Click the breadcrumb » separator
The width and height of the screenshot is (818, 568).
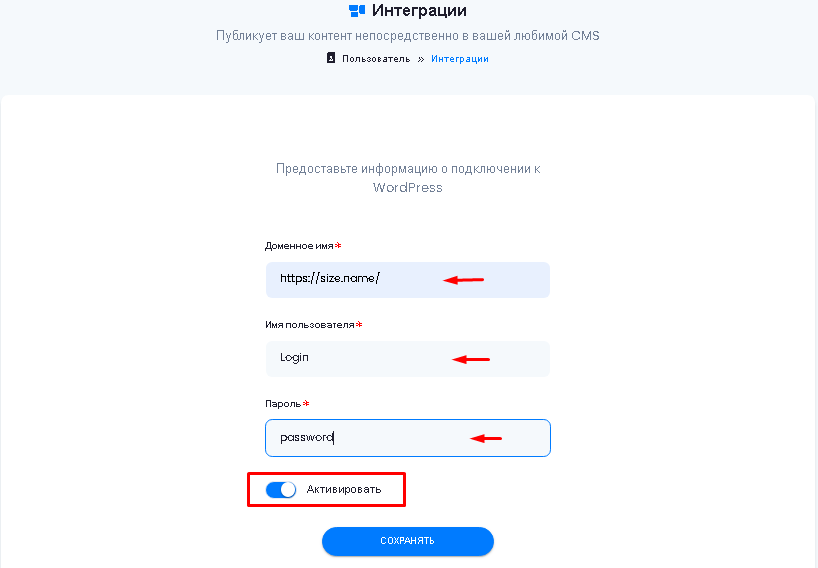point(421,59)
